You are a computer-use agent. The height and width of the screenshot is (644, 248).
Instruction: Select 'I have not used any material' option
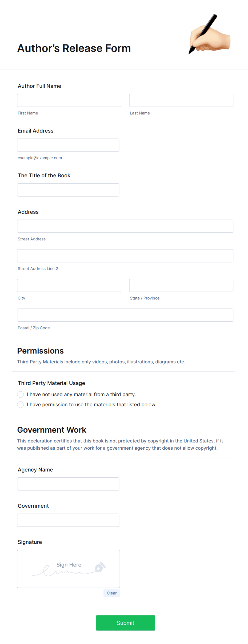tap(21, 394)
